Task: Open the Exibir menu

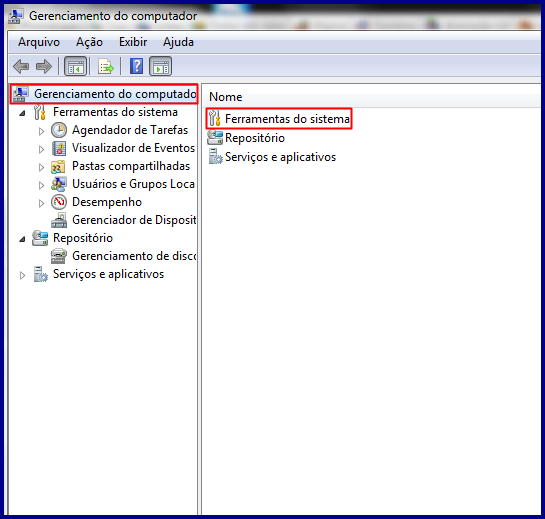Action: (133, 42)
